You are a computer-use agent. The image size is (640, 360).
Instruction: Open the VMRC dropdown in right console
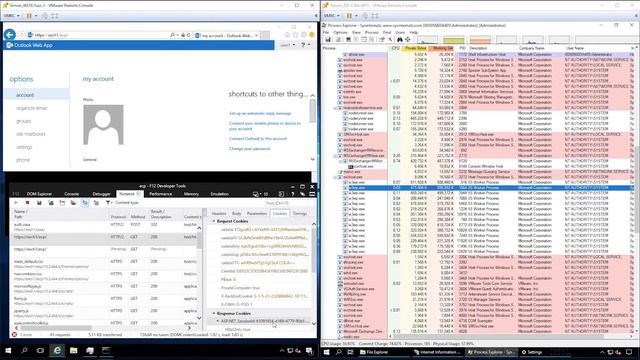[331, 16]
